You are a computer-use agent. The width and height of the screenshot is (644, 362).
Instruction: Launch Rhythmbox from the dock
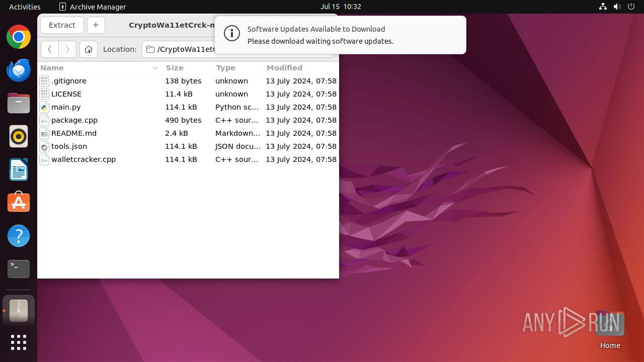19,136
